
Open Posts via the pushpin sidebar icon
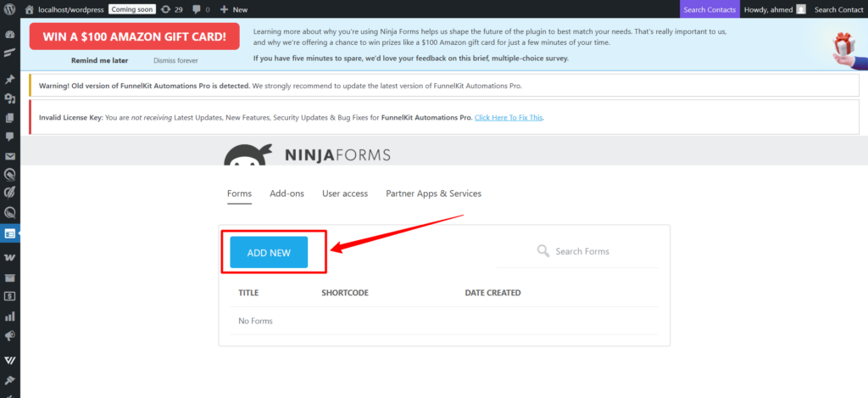coord(10,79)
